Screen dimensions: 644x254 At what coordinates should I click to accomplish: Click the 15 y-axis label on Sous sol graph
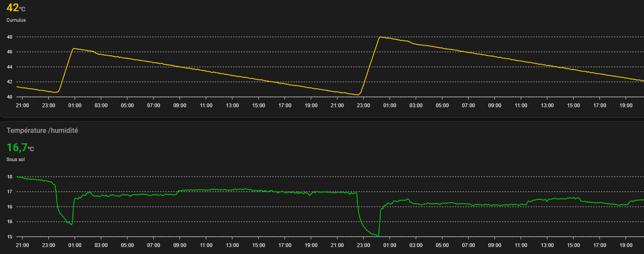[9, 237]
